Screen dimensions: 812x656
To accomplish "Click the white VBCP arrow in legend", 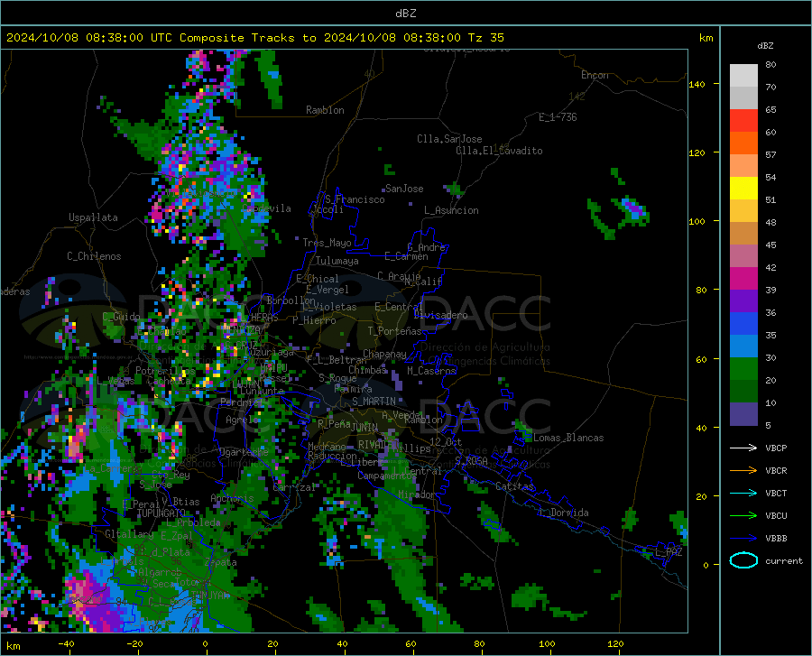I will (743, 448).
